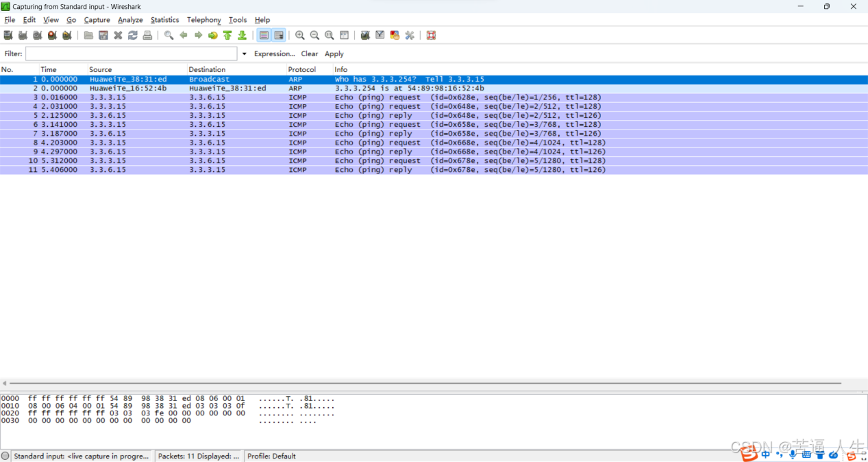Open capture options toolbar icon
Viewport: 868px width, 462px height.
(23, 35)
